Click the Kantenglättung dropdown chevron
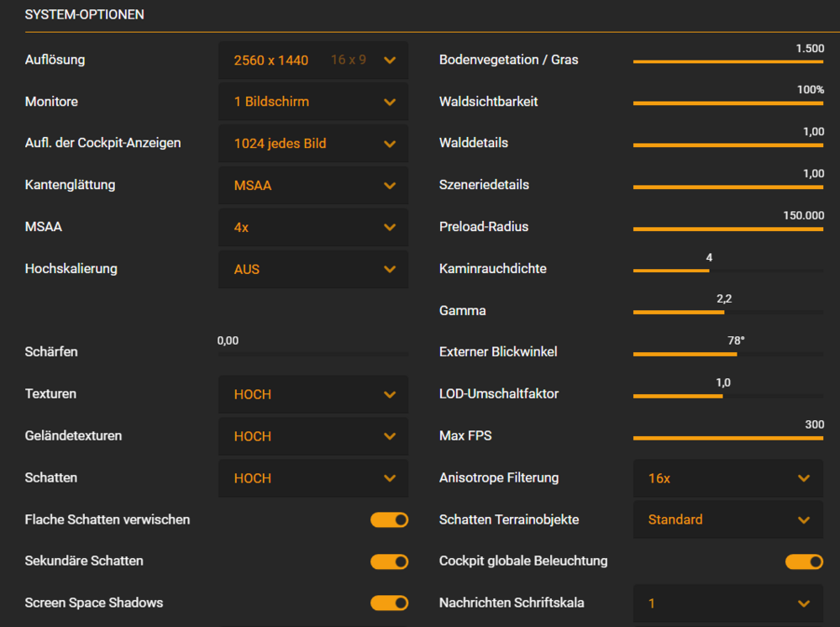 pyautogui.click(x=389, y=186)
